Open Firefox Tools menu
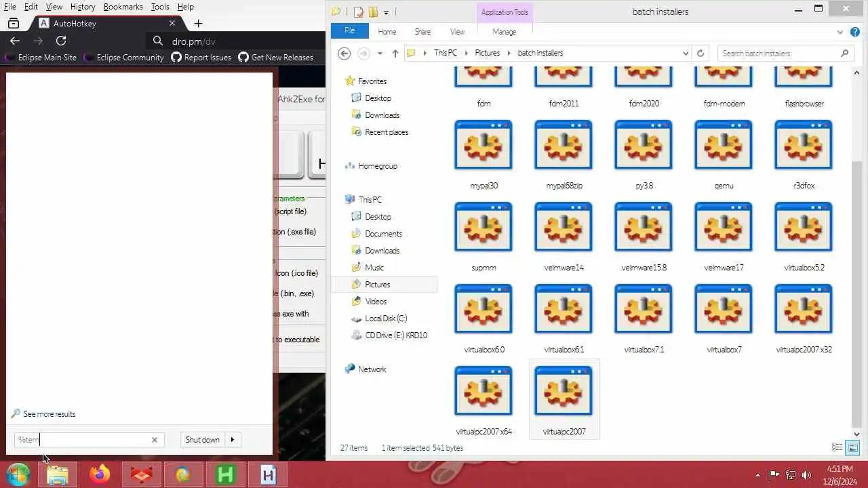The width and height of the screenshot is (868, 488). (x=160, y=7)
